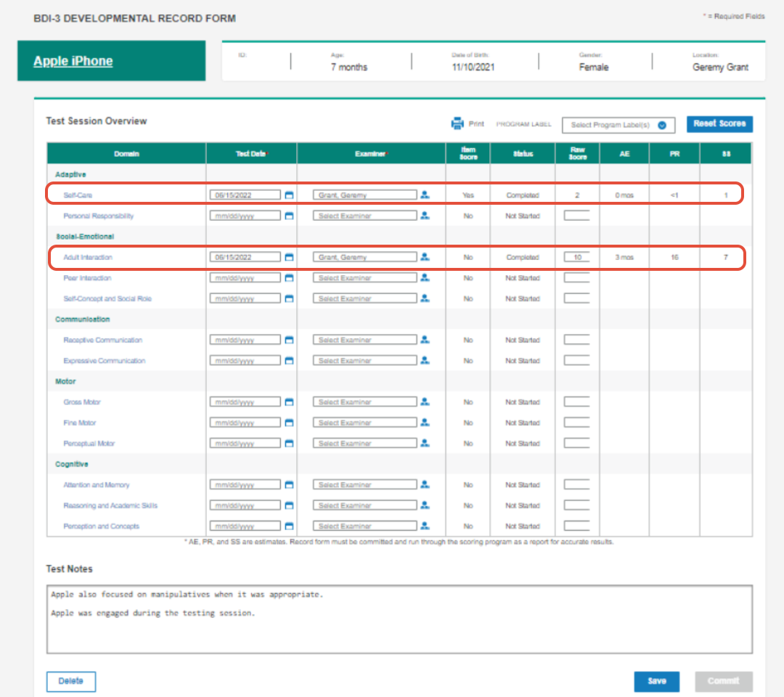Open Select Examiner field for Reasoning and Academic Skills
The image size is (784, 697).
click(x=364, y=505)
